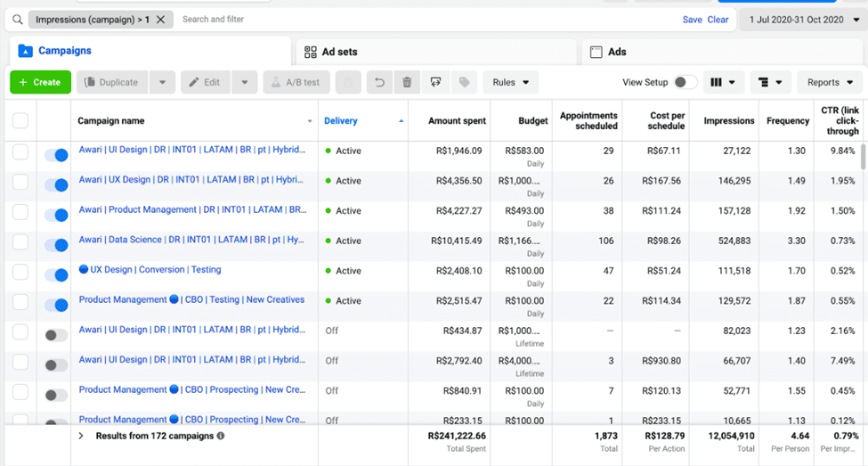Screen dimensions: 868x466
Task: Toggle off the first Awari UI Design campaign switch
Action: [x=56, y=155]
